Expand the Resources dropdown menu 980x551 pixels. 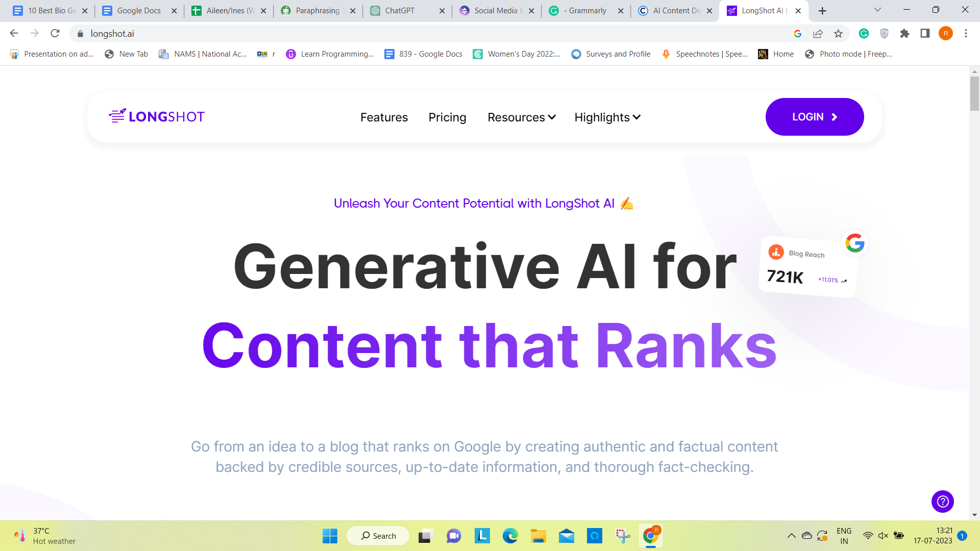pos(521,117)
